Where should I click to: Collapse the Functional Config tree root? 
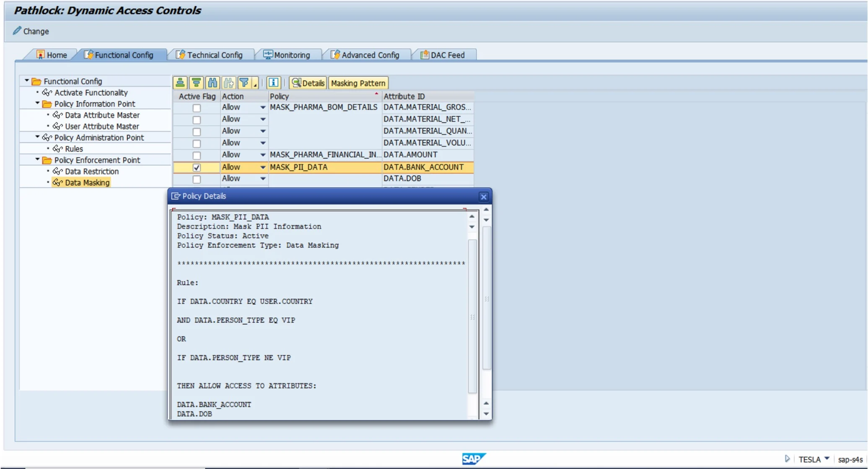pyautogui.click(x=26, y=80)
